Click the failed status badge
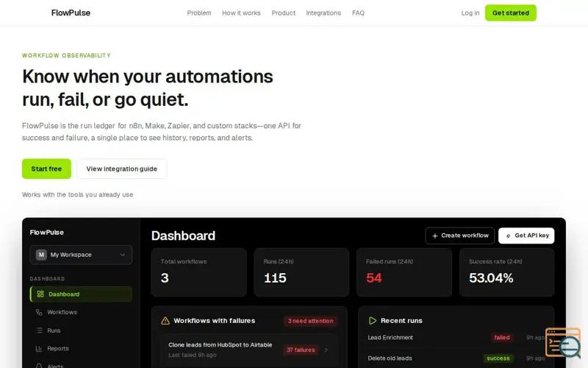 [502, 338]
